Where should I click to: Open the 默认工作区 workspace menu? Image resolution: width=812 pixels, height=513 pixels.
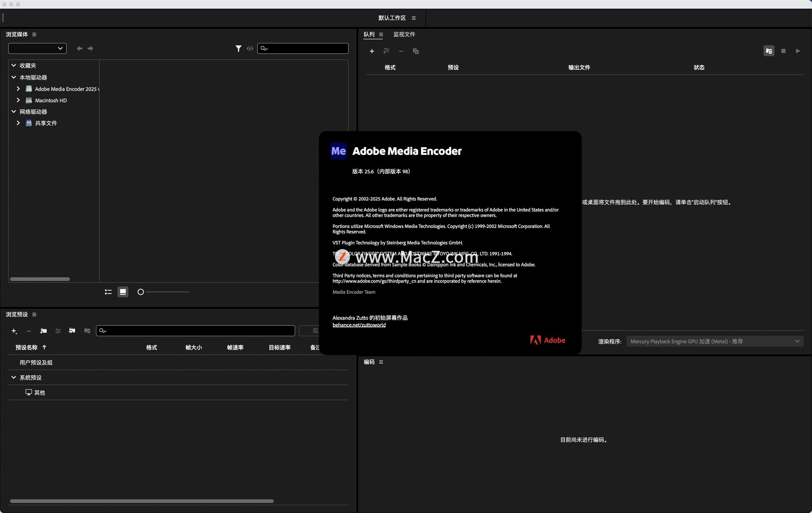click(414, 18)
